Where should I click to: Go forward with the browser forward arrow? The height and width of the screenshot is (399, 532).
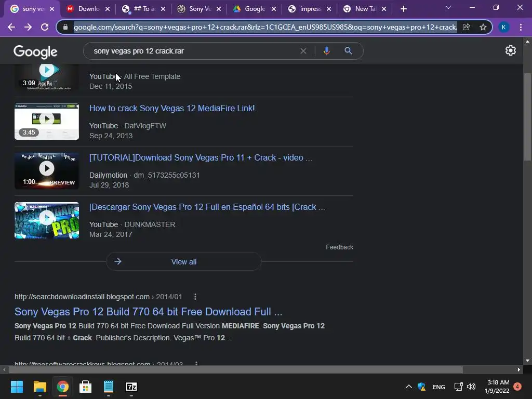click(x=28, y=27)
